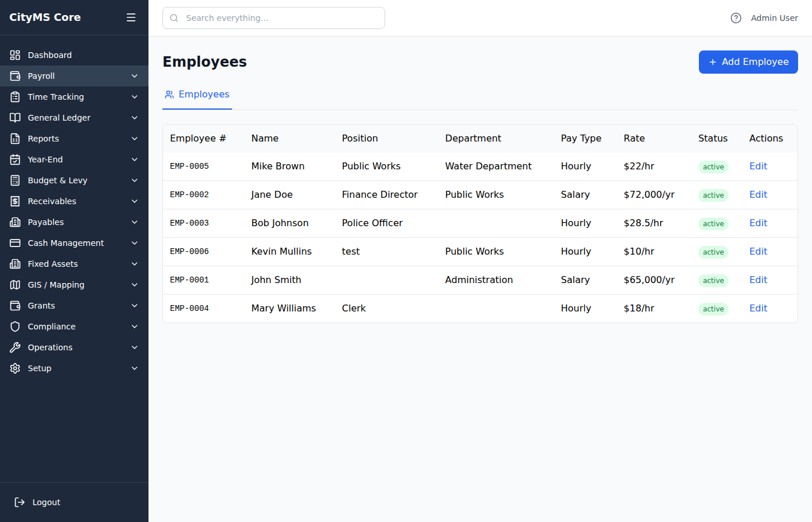The height and width of the screenshot is (522, 812).
Task: Click Mike Brown's active status badge
Action: (713, 166)
